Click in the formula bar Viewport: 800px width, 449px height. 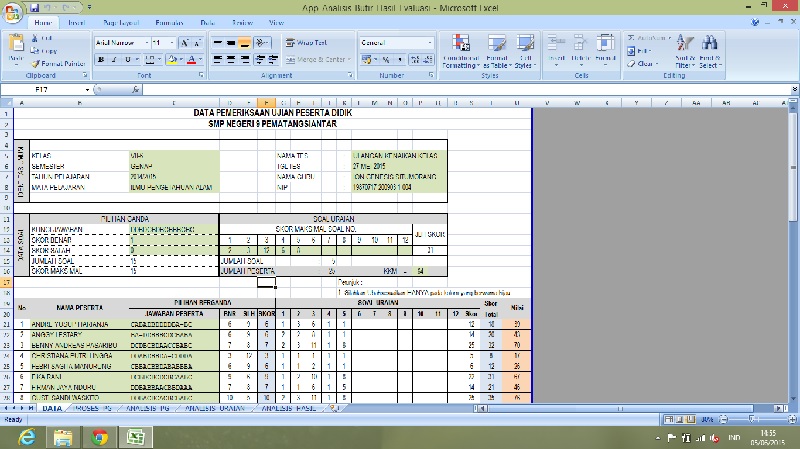tap(466, 90)
